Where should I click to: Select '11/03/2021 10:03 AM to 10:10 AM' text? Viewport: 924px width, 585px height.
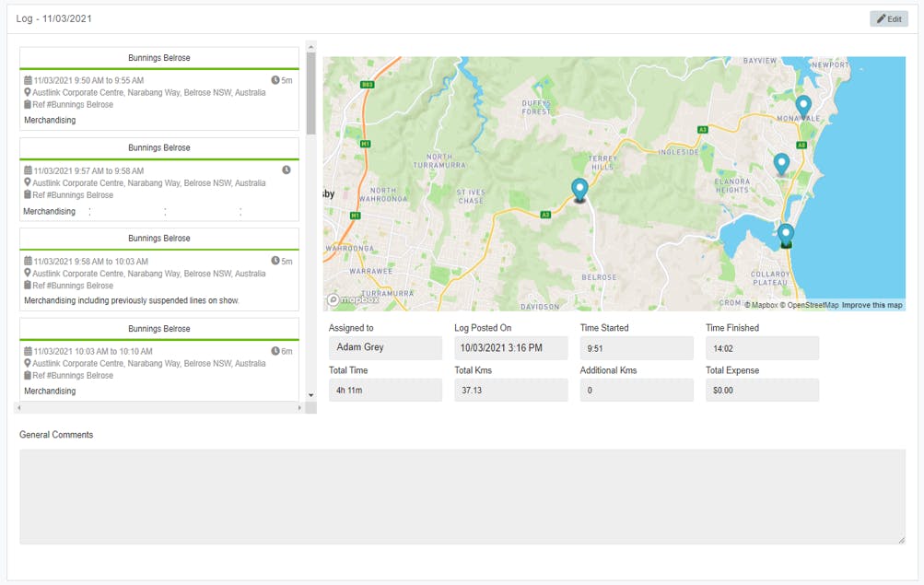click(x=93, y=351)
